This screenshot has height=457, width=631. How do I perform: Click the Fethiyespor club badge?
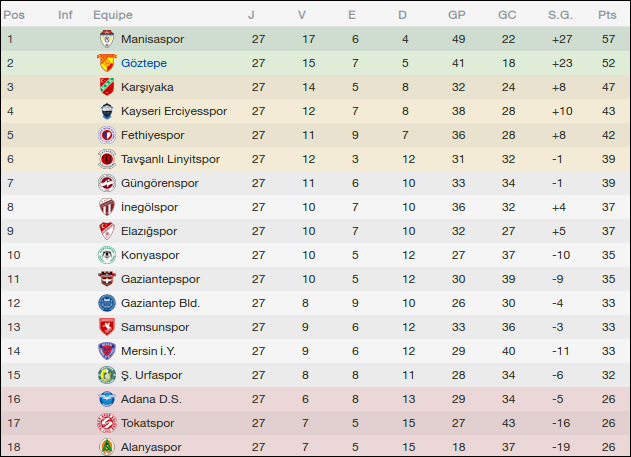107,135
